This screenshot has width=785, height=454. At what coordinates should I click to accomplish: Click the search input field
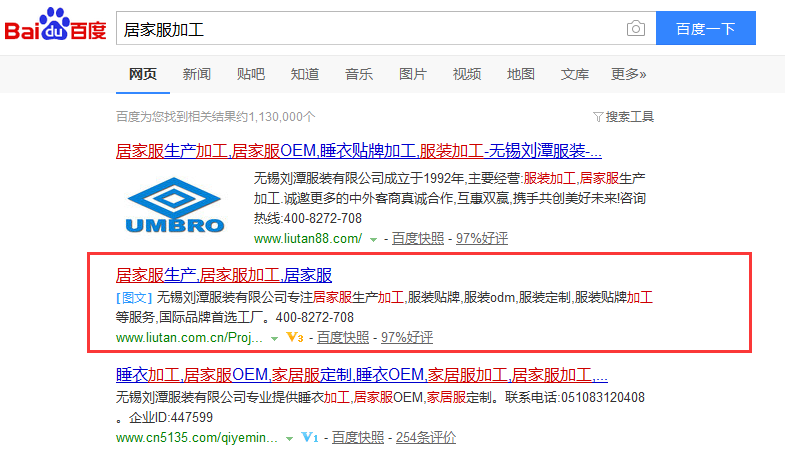point(370,29)
